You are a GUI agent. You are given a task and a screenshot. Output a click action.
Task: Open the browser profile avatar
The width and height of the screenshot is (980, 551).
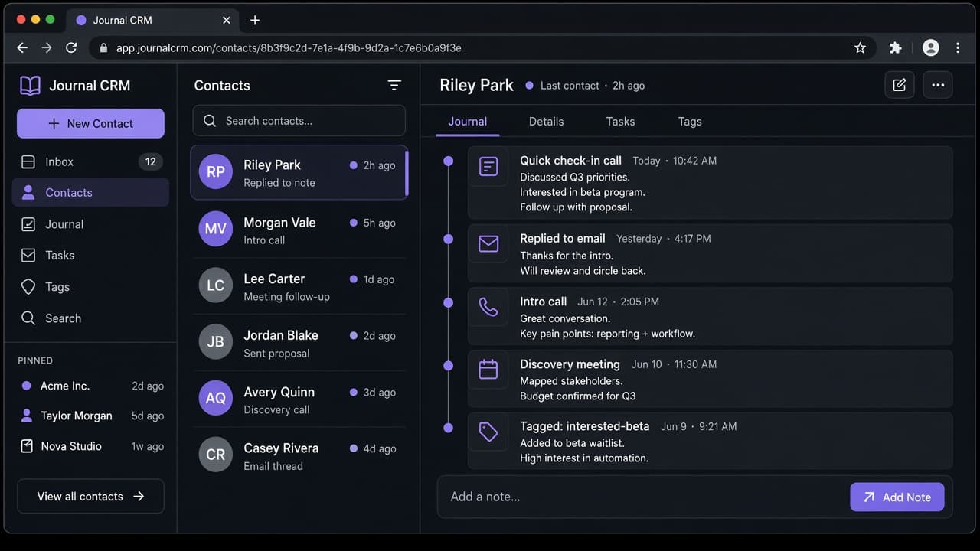931,47
